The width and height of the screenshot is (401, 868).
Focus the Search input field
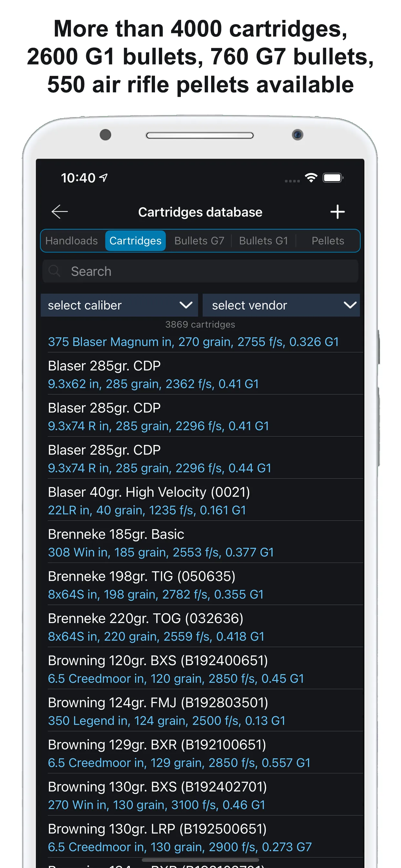coord(200,271)
